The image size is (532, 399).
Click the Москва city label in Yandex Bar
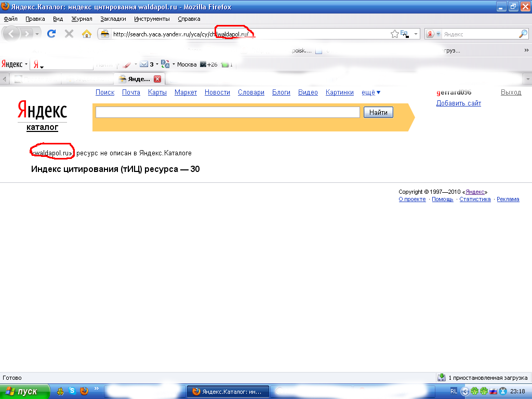[x=187, y=64]
